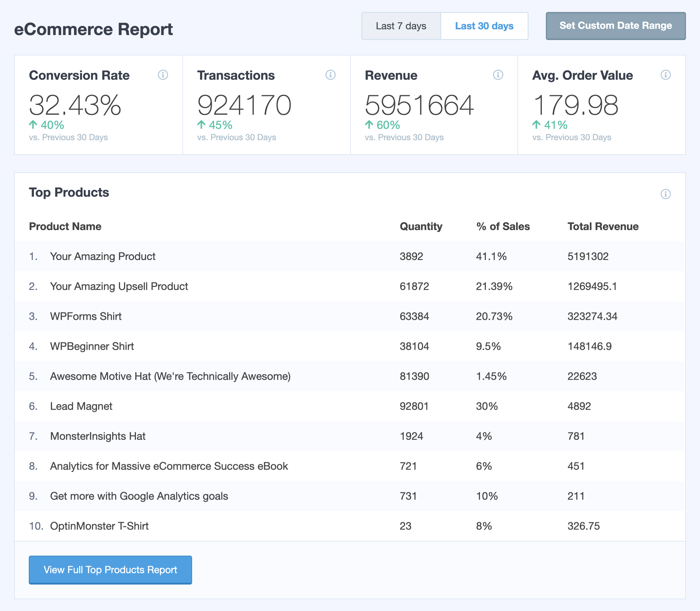Select the Last 30 days tab

tap(484, 25)
